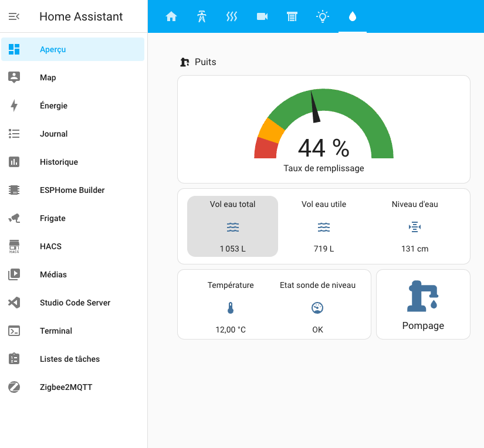
Task: Switch to the roller shutter tab
Action: [292, 16]
